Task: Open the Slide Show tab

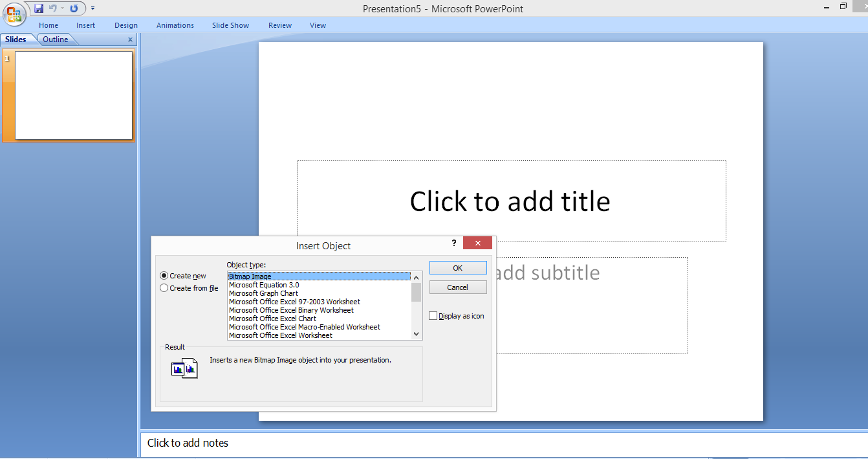Action: (231, 25)
